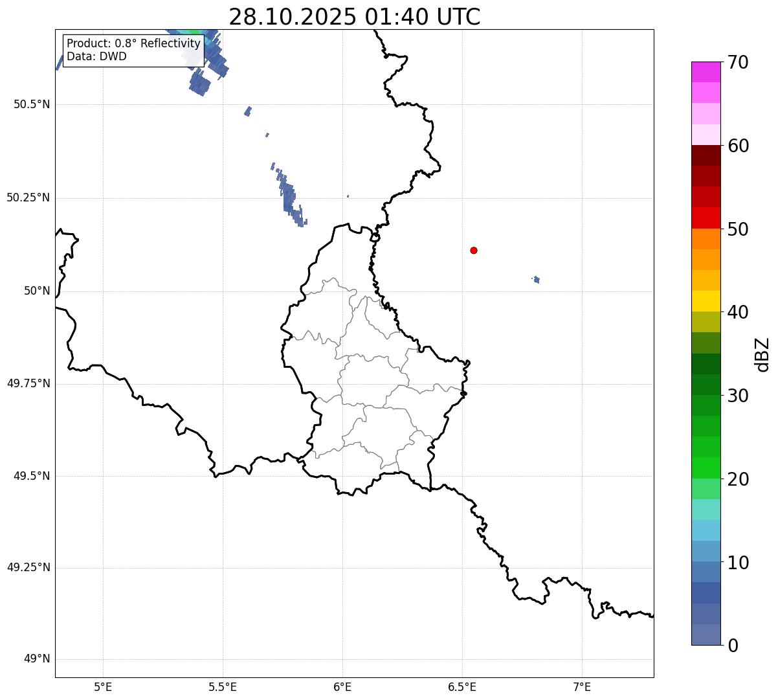Click the 7°E longitude label

(582, 687)
